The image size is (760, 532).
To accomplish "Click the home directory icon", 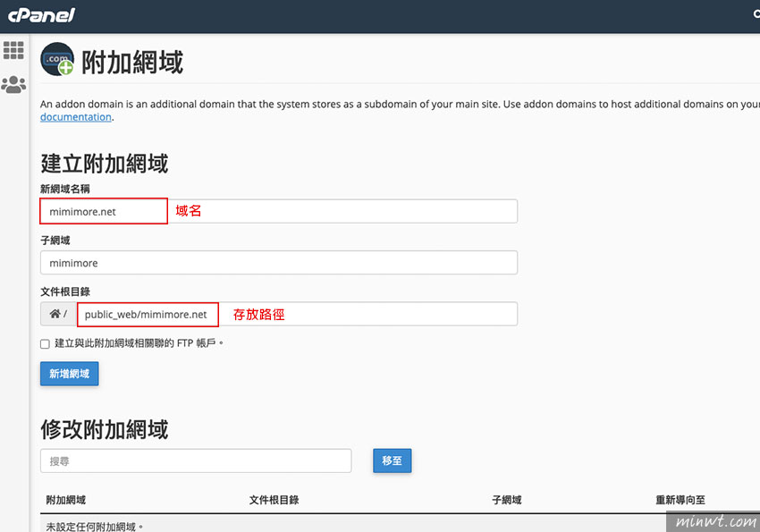I will [x=55, y=314].
